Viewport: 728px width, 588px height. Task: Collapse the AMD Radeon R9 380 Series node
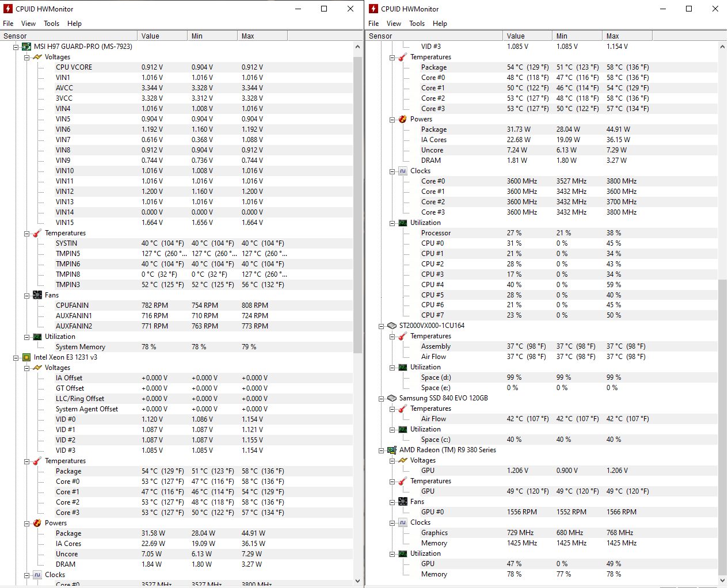(381, 450)
